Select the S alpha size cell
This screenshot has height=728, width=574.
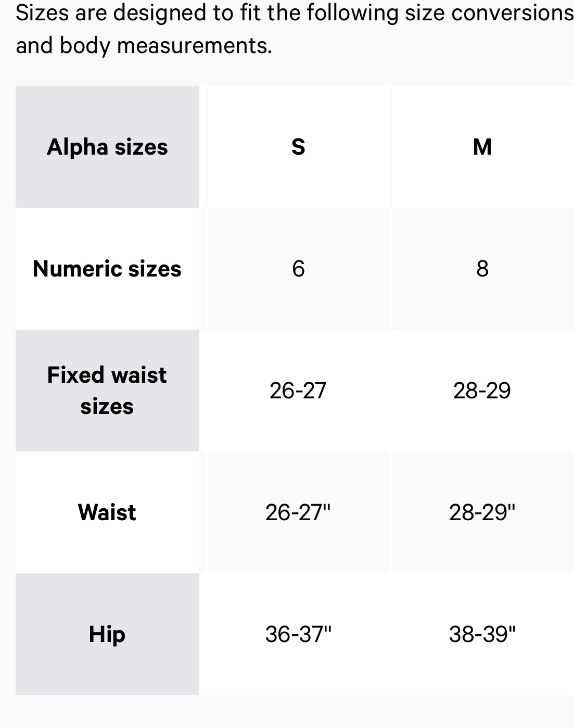point(298,147)
